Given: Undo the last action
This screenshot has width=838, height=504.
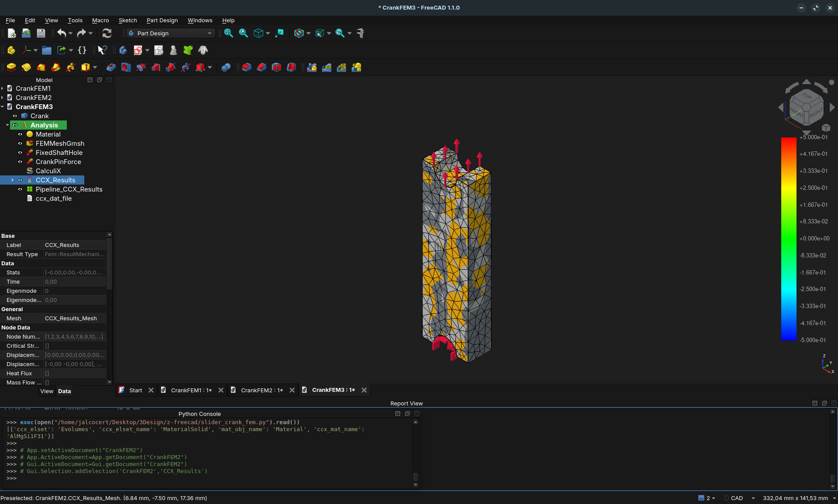Looking at the screenshot, I should (62, 33).
